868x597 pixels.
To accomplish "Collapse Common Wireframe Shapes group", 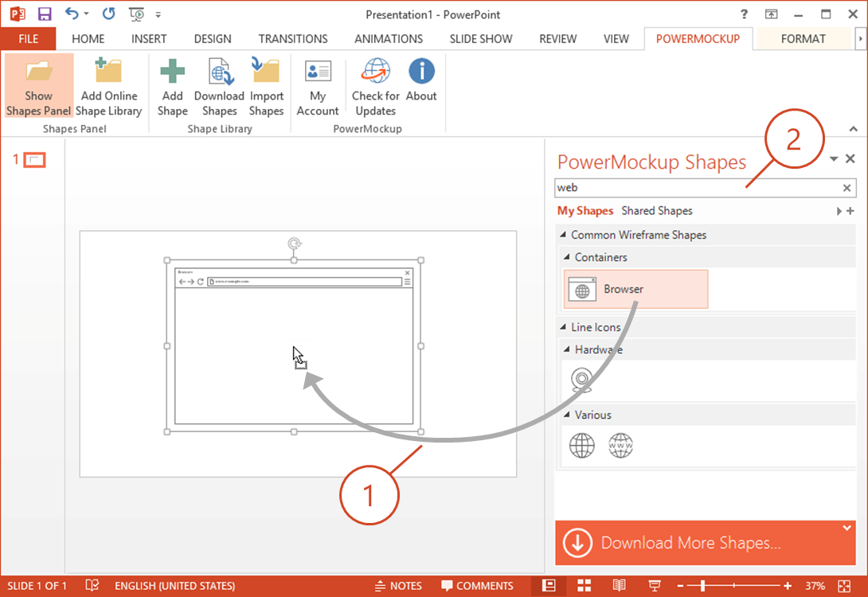I will pyautogui.click(x=563, y=235).
